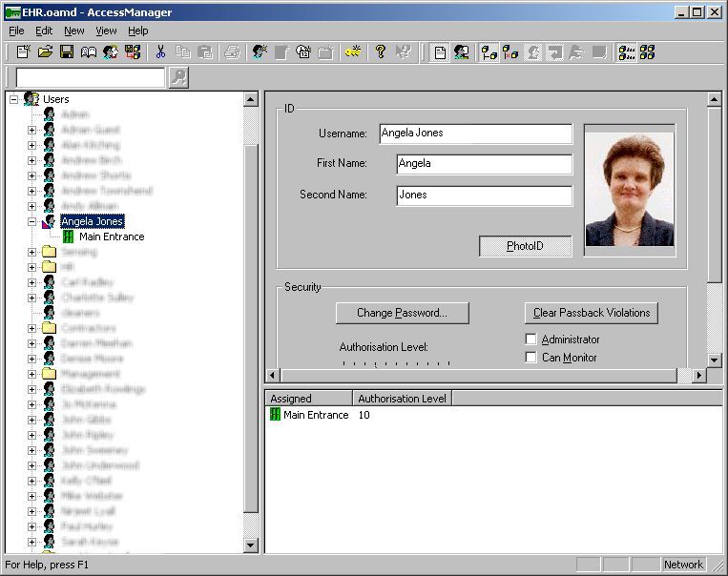Click the Users root icon in tree
This screenshot has width=728, height=576.
[x=31, y=99]
